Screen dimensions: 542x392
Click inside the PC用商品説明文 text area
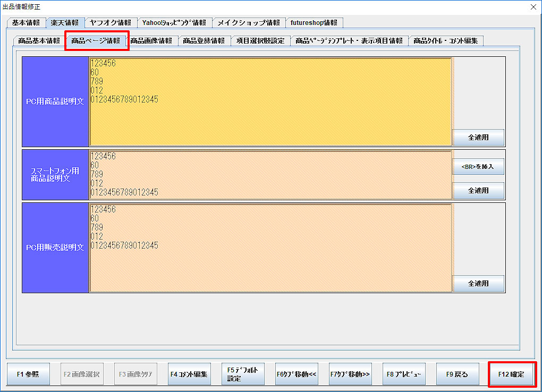click(x=270, y=101)
